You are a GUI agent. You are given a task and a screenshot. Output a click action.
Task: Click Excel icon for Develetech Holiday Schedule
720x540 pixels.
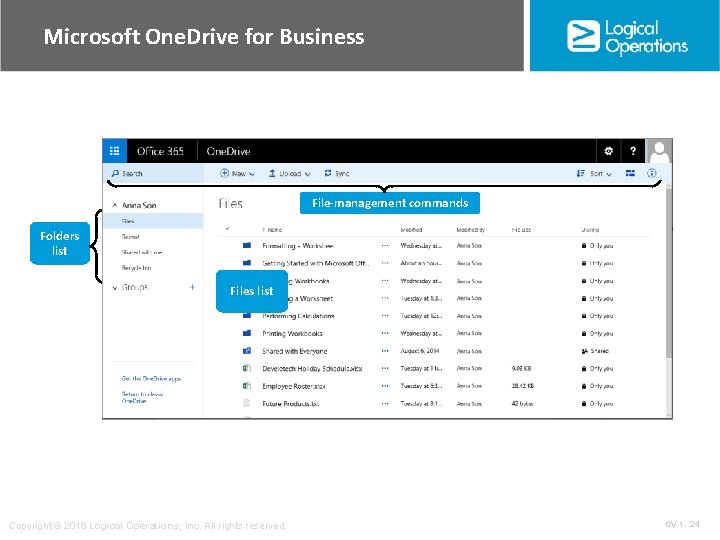tap(247, 368)
